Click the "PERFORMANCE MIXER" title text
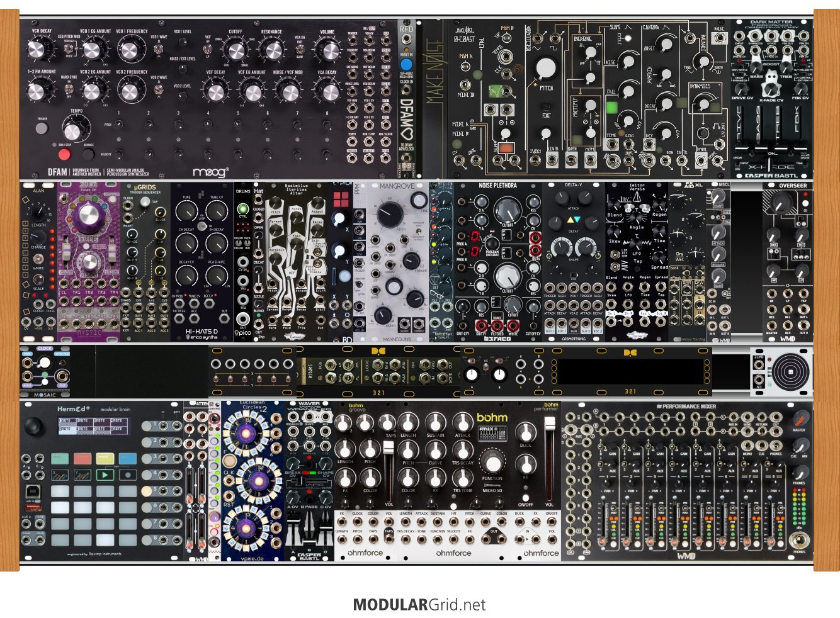Screen dimensions: 840x618 (689, 407)
